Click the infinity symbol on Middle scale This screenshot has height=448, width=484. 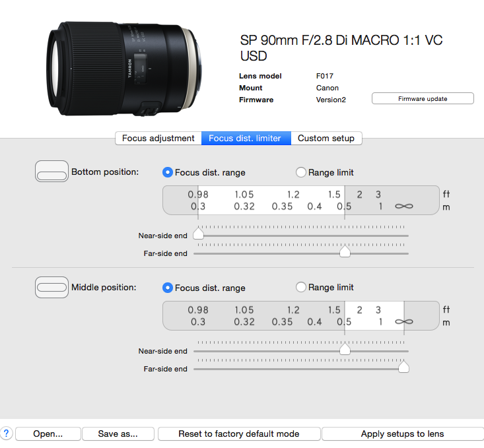pyautogui.click(x=403, y=322)
